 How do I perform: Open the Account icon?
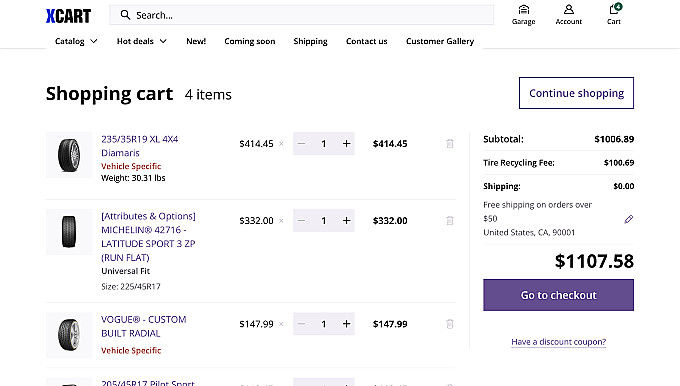(x=569, y=15)
